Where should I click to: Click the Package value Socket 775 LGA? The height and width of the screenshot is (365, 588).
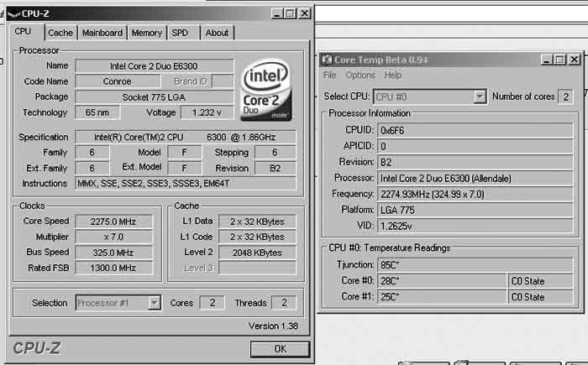[x=154, y=97]
